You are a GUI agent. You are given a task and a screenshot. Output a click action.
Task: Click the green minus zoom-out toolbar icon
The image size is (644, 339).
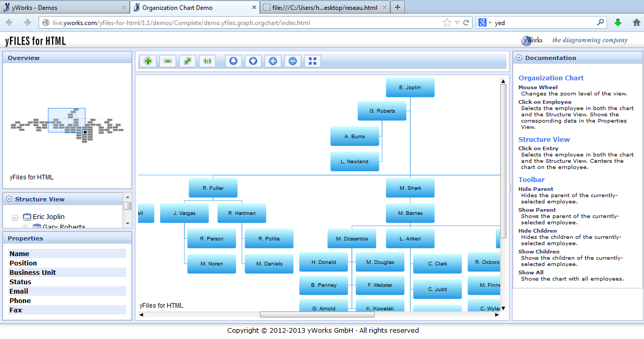[x=168, y=61]
